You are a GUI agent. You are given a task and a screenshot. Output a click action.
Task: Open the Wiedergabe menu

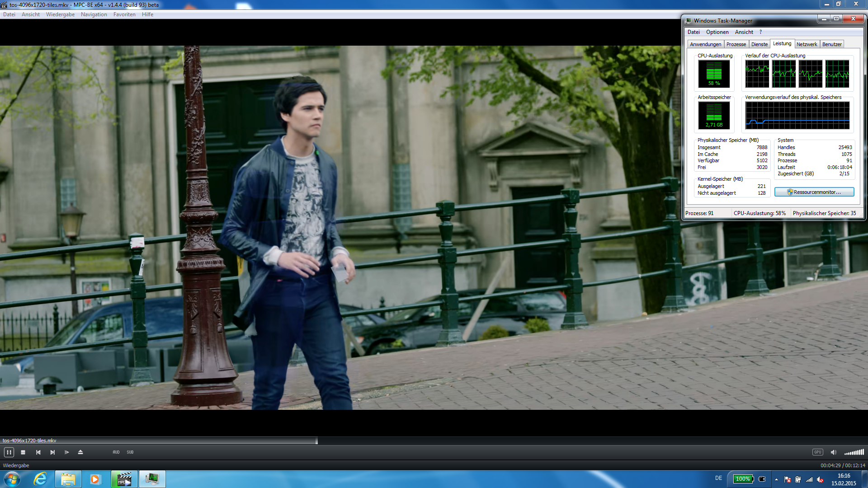60,14
